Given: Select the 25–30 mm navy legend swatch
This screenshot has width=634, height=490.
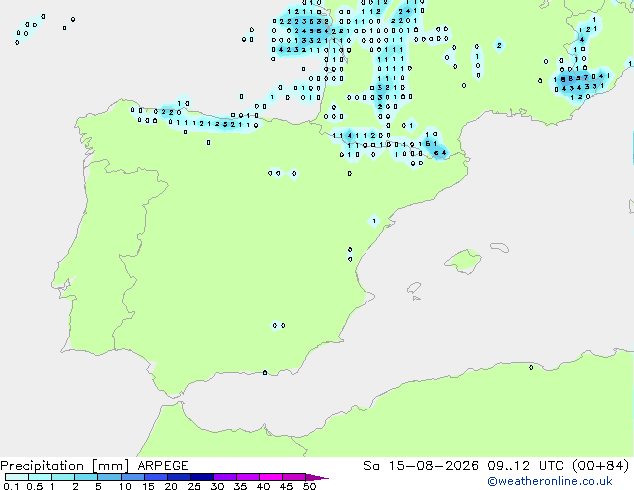Looking at the screenshot, I should [202, 477].
